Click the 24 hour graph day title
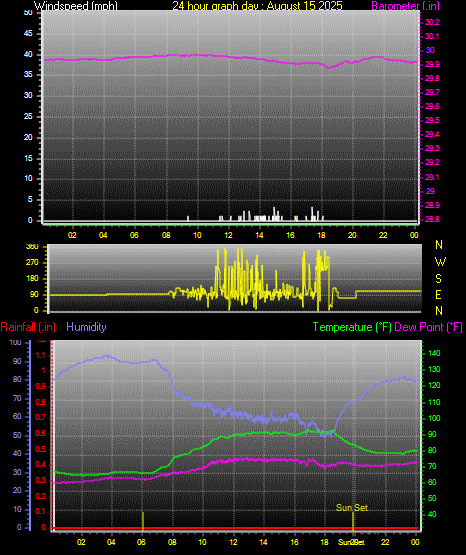 257,6
